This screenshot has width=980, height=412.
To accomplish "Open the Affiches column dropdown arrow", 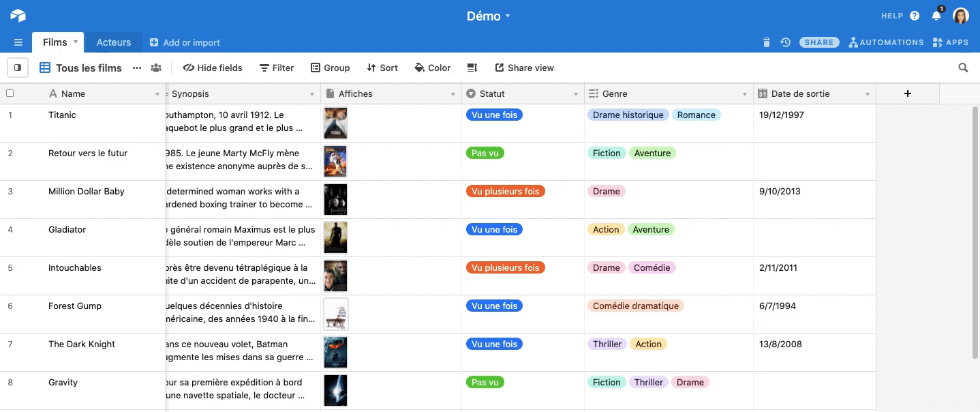I will pyautogui.click(x=453, y=94).
